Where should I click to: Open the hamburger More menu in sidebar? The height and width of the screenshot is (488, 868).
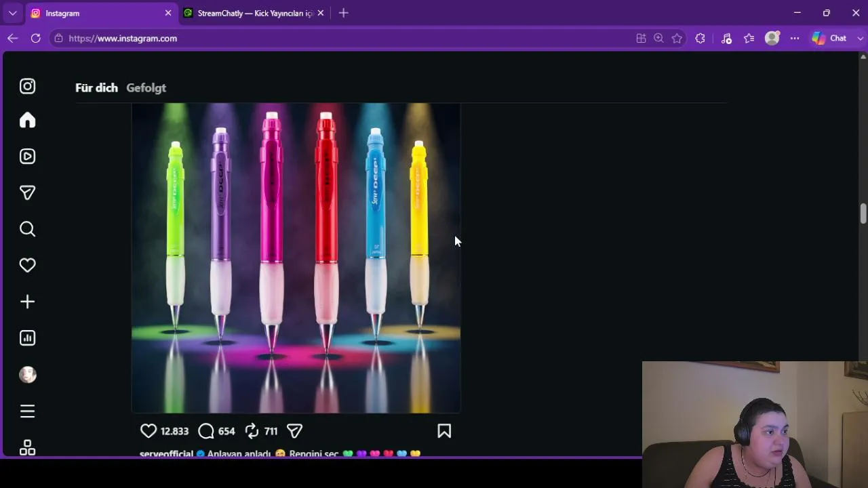pos(27,411)
